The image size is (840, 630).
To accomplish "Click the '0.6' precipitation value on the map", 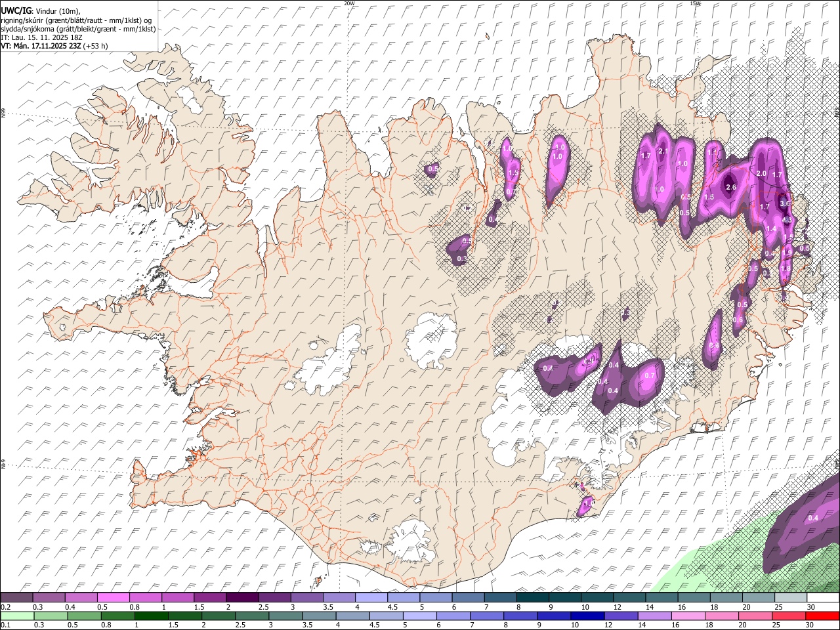I will (738, 320).
